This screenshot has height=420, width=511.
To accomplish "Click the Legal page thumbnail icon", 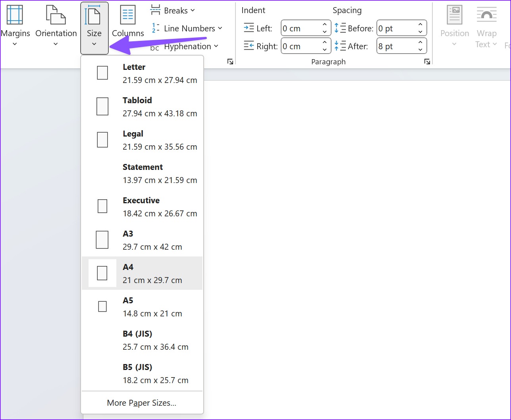I will [102, 140].
